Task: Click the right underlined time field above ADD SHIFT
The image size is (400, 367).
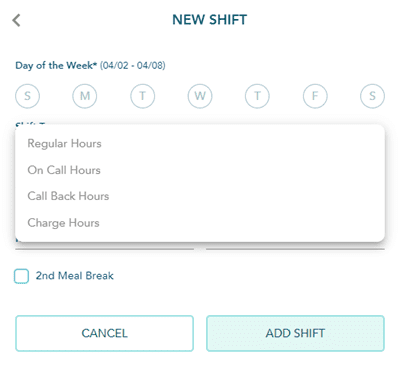Action: [x=295, y=246]
